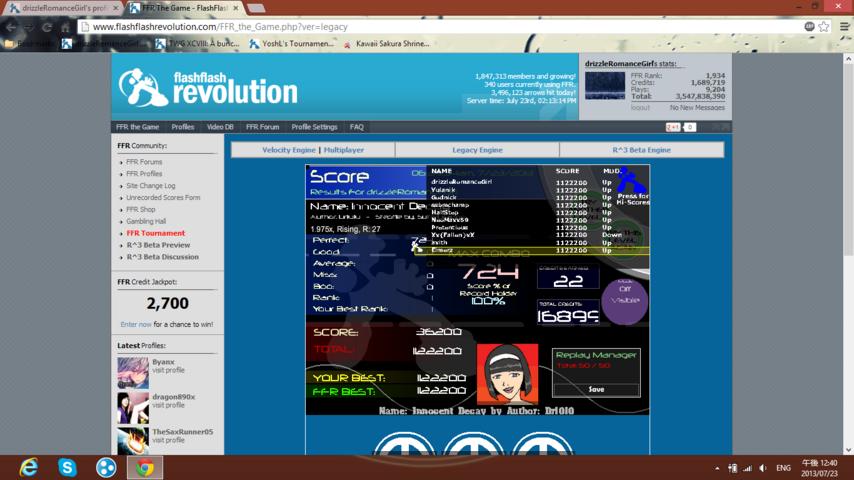Switch to the Legacy Engine tab
The width and height of the screenshot is (854, 480).
[477, 150]
